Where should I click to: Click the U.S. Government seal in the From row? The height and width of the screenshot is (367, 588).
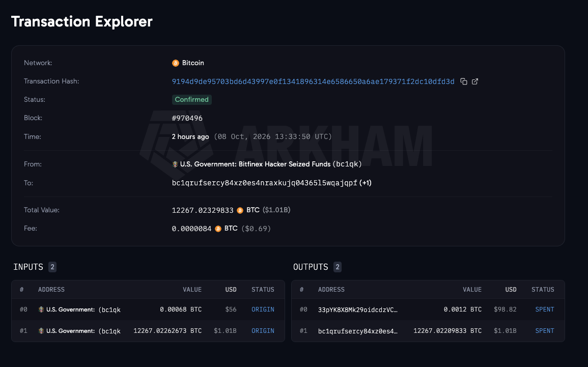coord(175,164)
